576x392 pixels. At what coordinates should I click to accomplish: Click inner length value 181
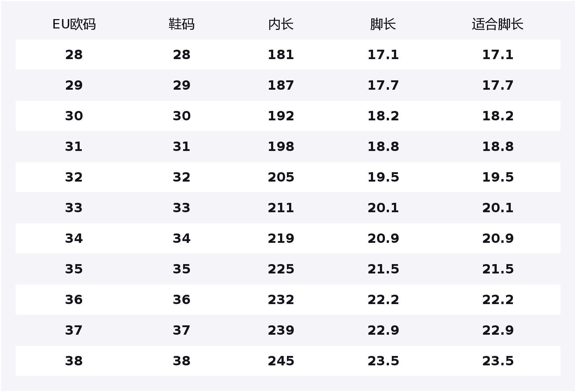pyautogui.click(x=281, y=55)
